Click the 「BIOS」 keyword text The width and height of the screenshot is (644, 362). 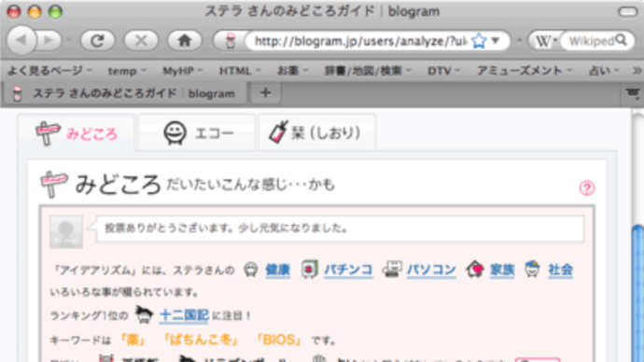(278, 340)
